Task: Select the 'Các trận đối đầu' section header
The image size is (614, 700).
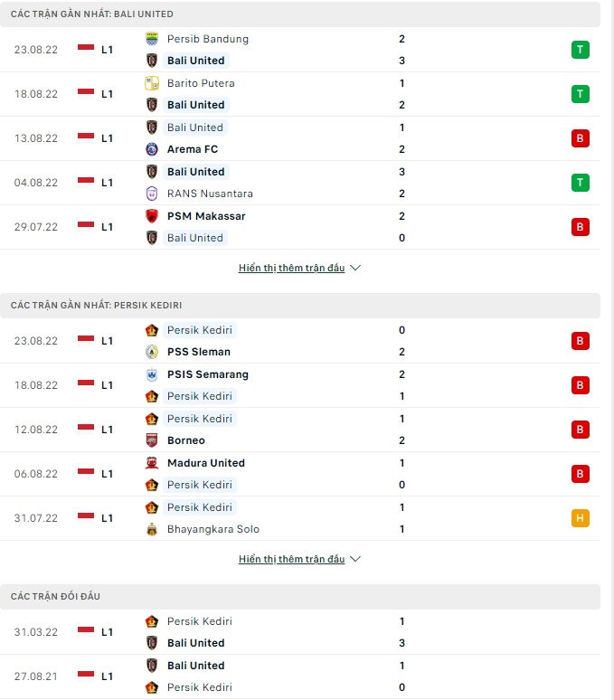Action: pyautogui.click(x=56, y=597)
